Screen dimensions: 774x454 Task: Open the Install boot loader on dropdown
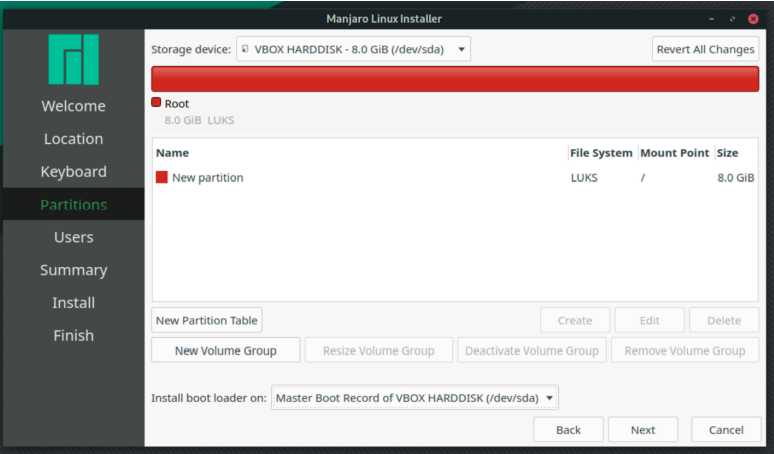tap(415, 398)
